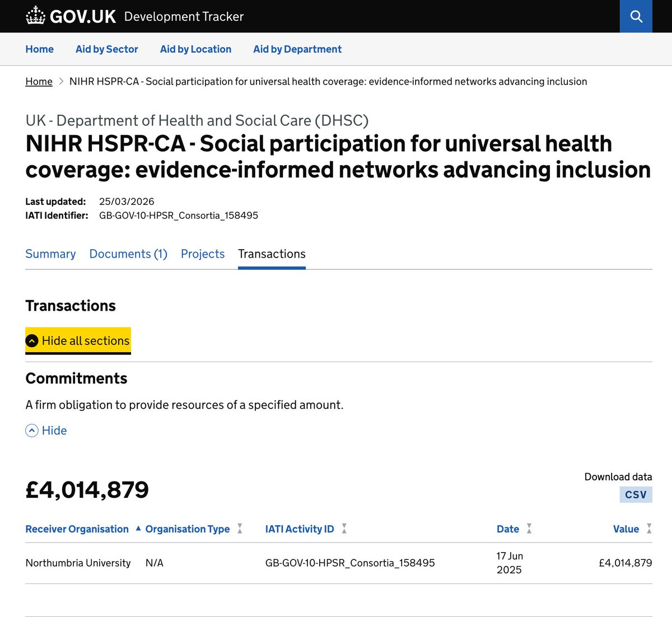Select the Last updated date 25/03/2026
Screen dimensions: 672x617
coord(127,202)
